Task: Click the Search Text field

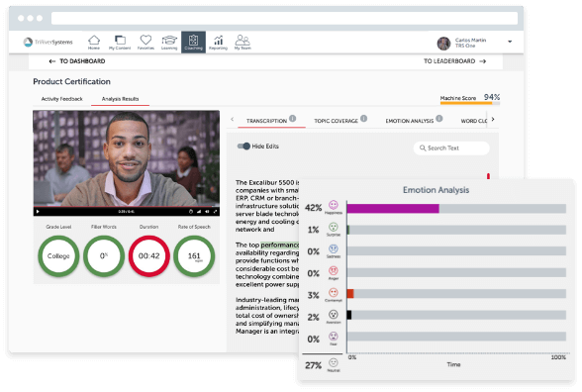Action: pos(451,148)
